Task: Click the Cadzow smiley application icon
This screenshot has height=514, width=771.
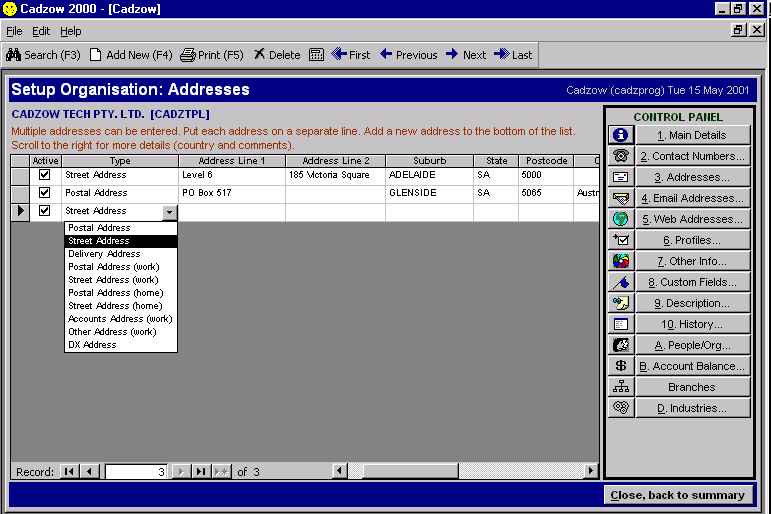Action: (x=9, y=9)
